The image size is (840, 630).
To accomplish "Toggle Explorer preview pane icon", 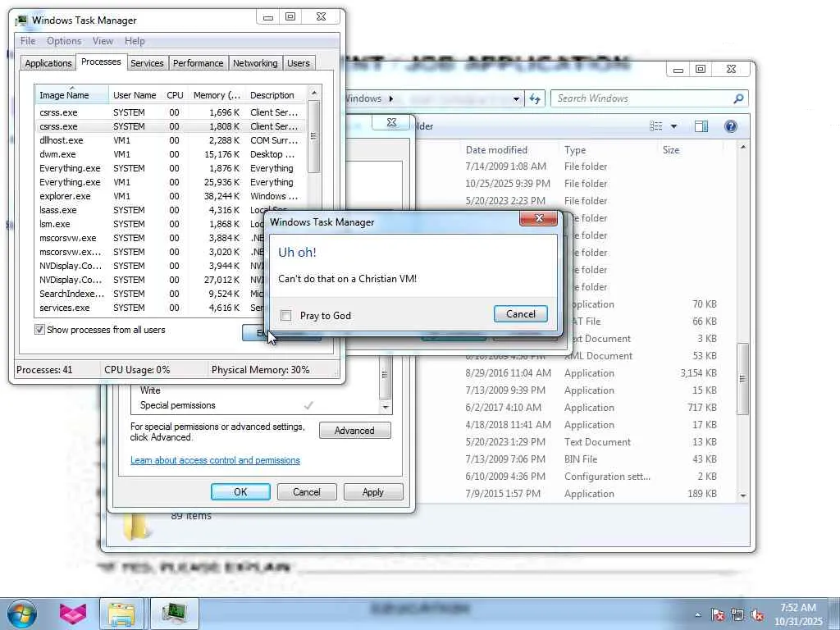I will click(x=701, y=126).
